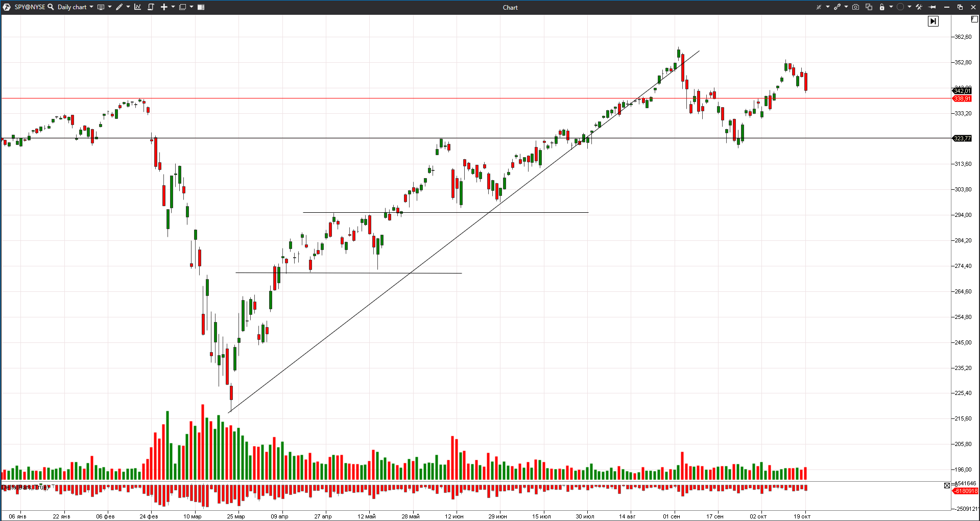The height and width of the screenshot is (521, 980).
Task: Click the red 338.91 price marker
Action: [x=962, y=98]
